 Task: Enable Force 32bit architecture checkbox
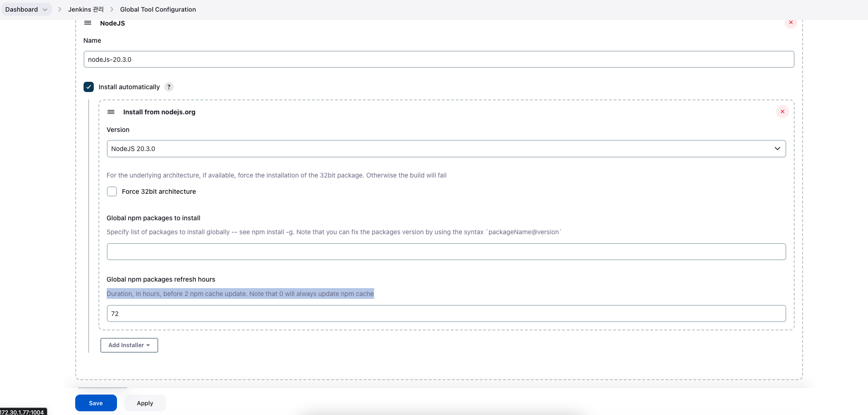[x=112, y=191]
